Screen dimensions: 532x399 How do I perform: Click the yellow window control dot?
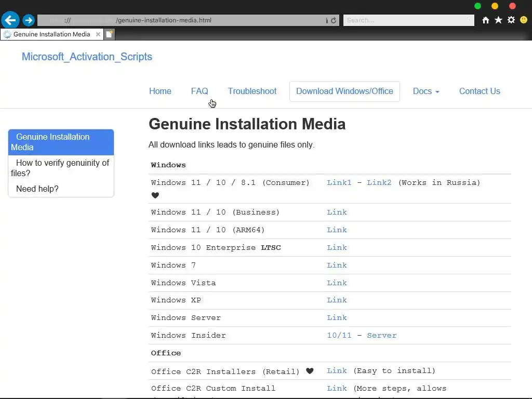[495, 6]
